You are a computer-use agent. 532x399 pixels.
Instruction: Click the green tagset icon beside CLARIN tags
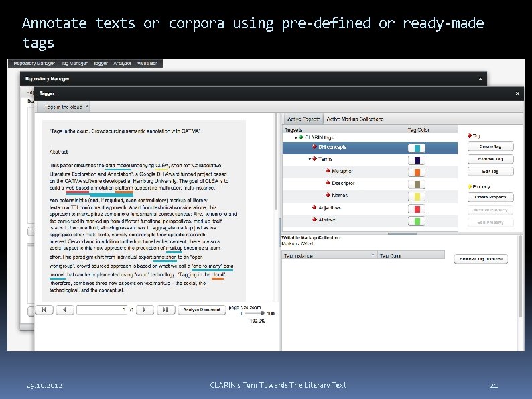(301, 137)
